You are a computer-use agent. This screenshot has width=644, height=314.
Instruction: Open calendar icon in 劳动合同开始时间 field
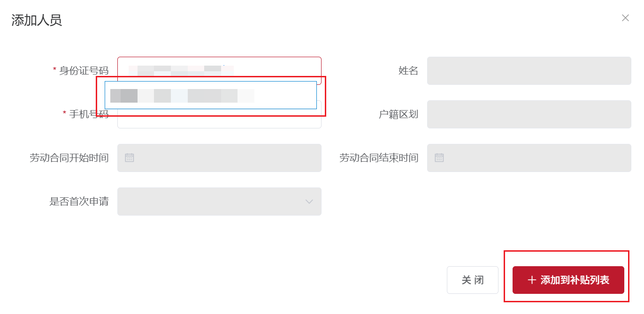[130, 157]
